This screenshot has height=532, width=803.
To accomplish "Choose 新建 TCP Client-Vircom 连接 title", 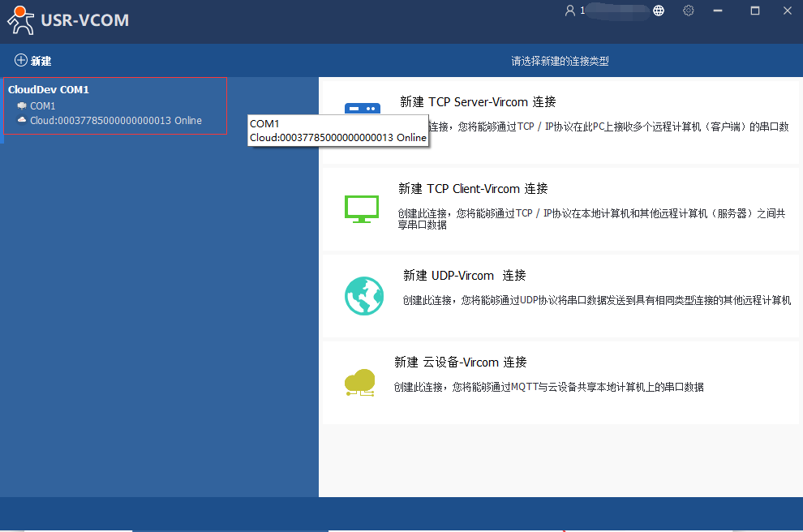I will (473, 189).
